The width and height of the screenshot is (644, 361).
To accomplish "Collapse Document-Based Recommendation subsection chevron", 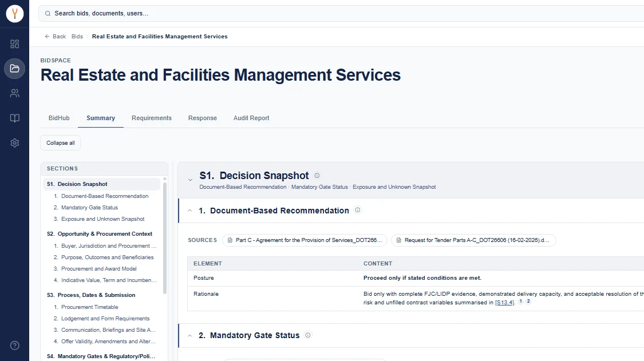I will [x=189, y=211].
